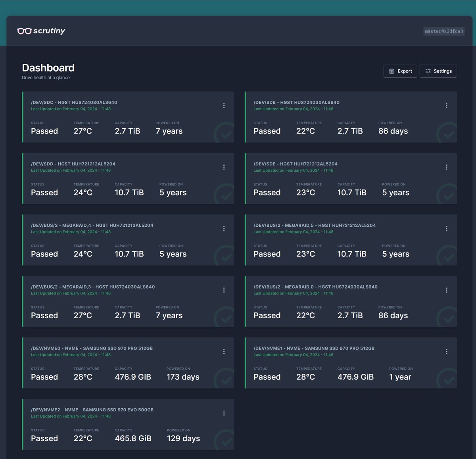The height and width of the screenshot is (459, 476).
Task: Open the MEGARAID,3 HGST HUS724030ALS640 drive title
Action: click(x=93, y=287)
